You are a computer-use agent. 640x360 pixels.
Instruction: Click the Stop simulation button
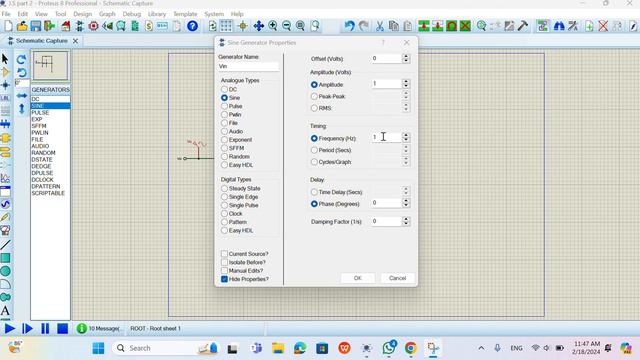(x=62, y=329)
